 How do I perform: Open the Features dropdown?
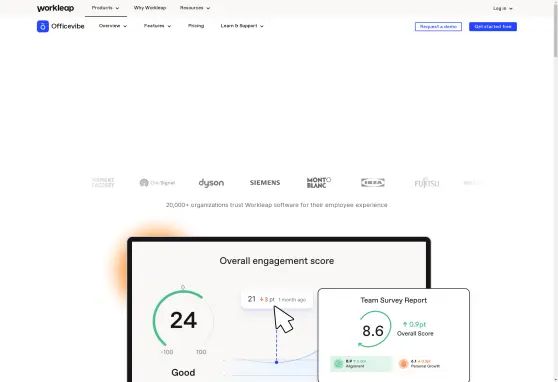[x=158, y=26]
